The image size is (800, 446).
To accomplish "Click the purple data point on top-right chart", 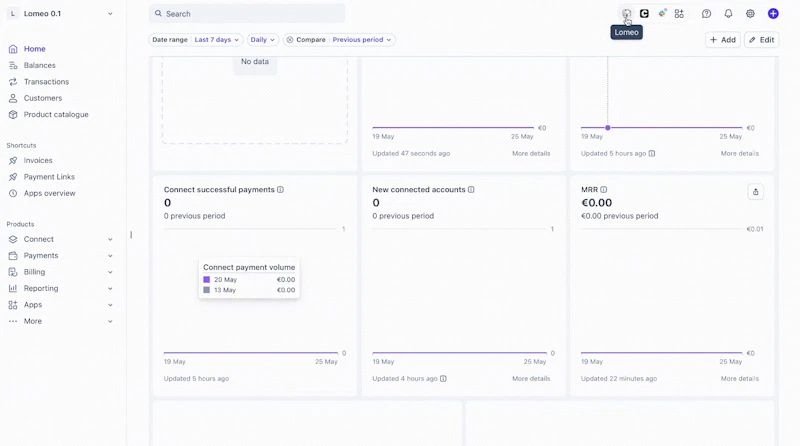I will click(x=608, y=128).
